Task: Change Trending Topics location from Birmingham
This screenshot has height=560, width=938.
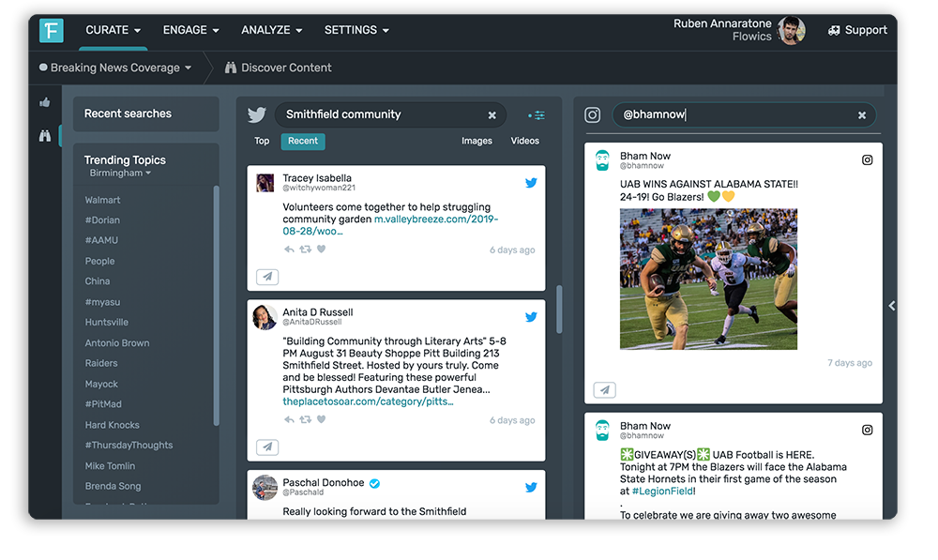Action: (120, 173)
